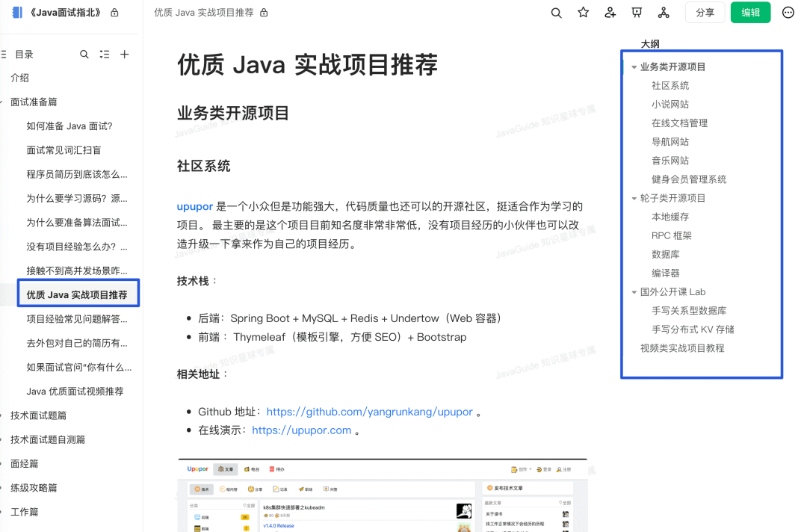This screenshot has height=532, width=807.
Task: Click the add collaborator icon
Action: pos(610,13)
